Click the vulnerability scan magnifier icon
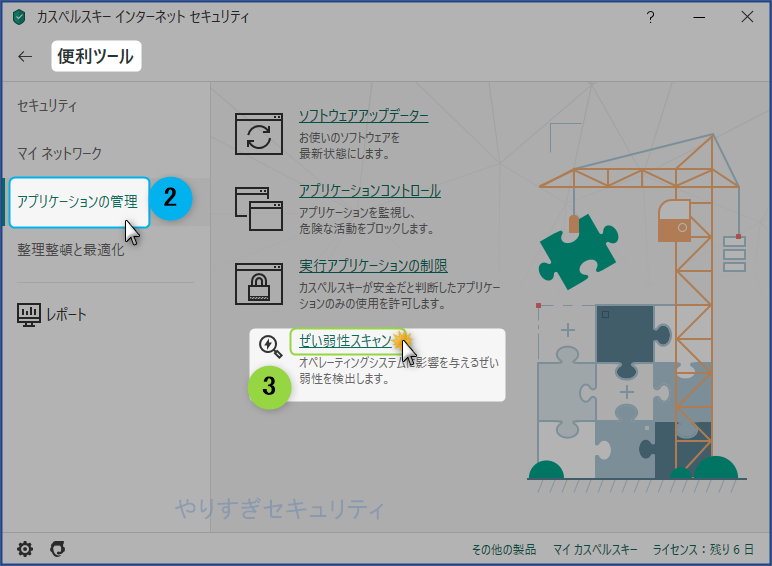The image size is (772, 566). pyautogui.click(x=270, y=346)
